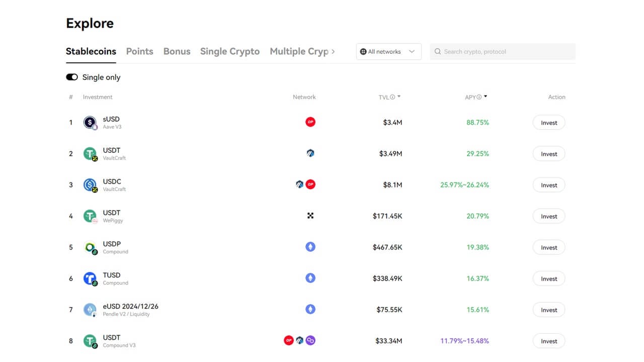Click the Ethereum network icon in USDP row

click(310, 247)
